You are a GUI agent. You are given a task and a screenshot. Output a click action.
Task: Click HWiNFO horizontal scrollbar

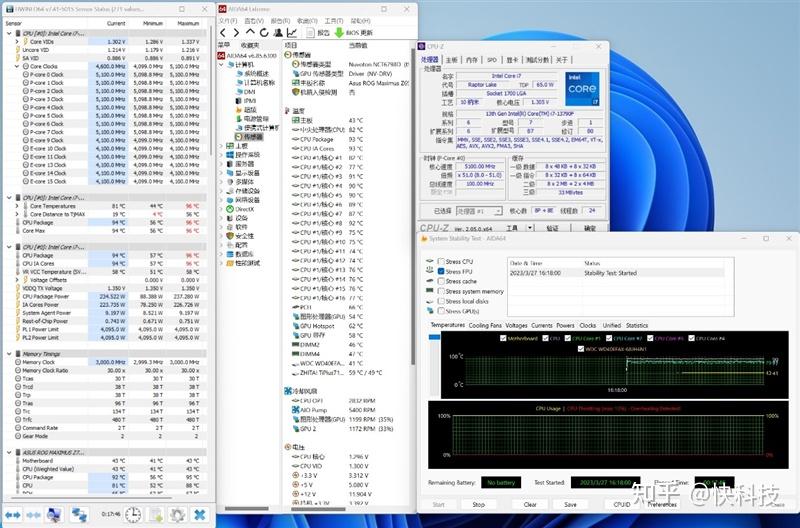89,498
